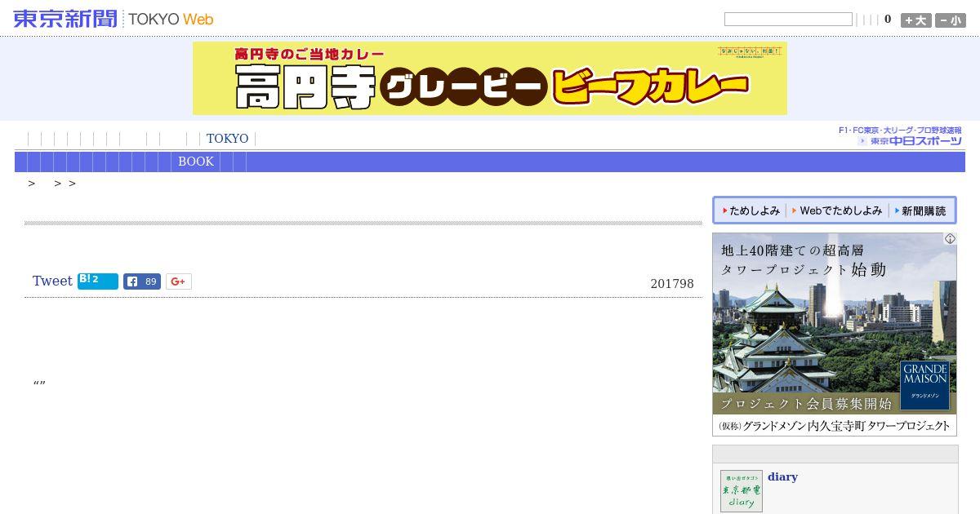Image resolution: width=980 pixels, height=514 pixels.
Task: Focus the site search input field
Action: pyautogui.click(x=788, y=20)
